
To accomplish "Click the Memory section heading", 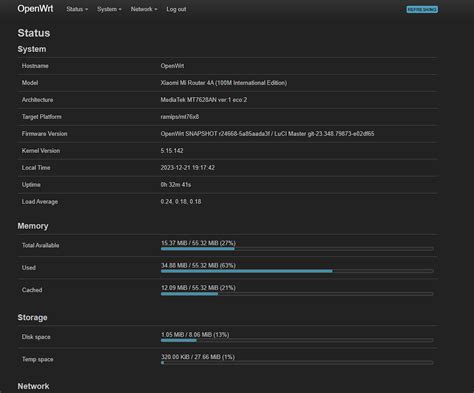I will [33, 226].
